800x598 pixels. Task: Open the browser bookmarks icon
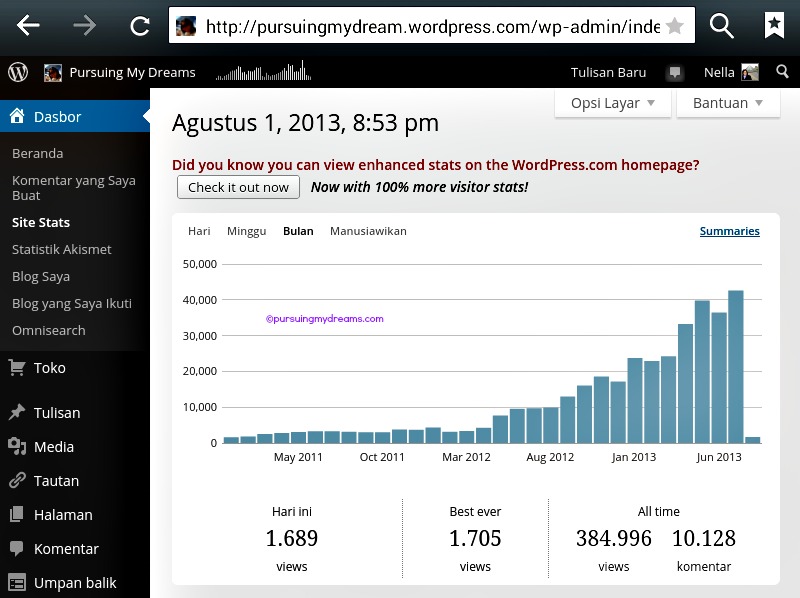[774, 27]
